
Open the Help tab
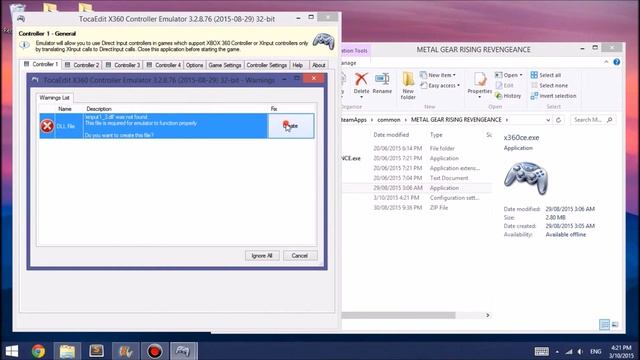pyautogui.click(x=298, y=65)
